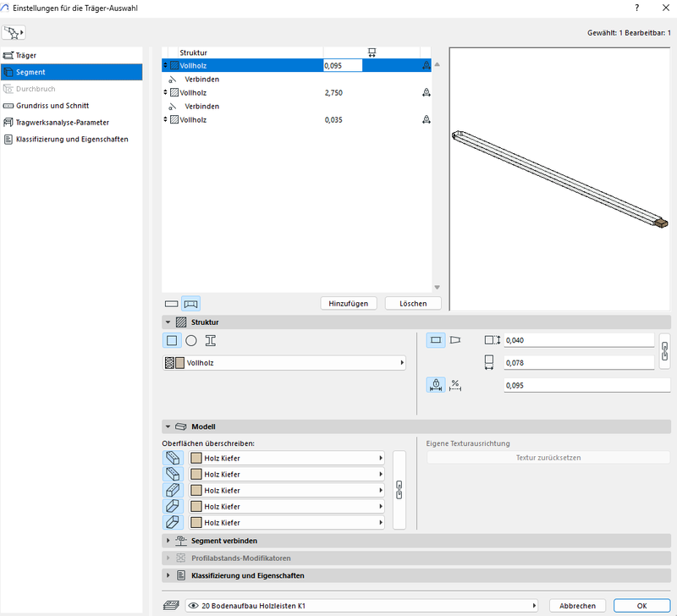This screenshot has height=616, width=677.
Task: Click the beam width field 0,078
Action: [x=579, y=363]
